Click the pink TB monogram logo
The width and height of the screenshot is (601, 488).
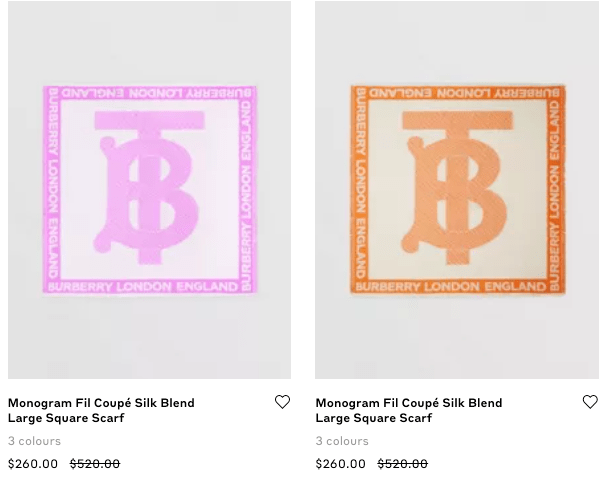(x=150, y=183)
